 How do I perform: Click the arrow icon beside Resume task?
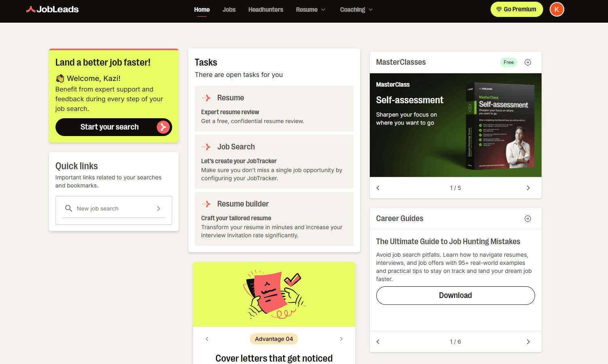[206, 98]
